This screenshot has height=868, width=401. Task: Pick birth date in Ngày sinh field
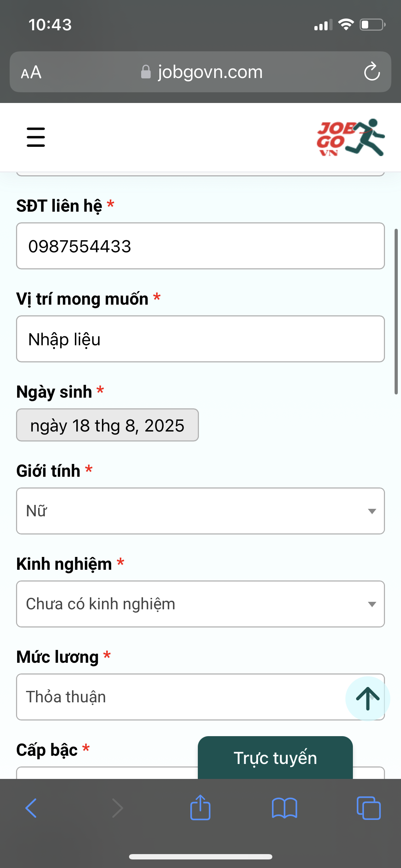107,425
